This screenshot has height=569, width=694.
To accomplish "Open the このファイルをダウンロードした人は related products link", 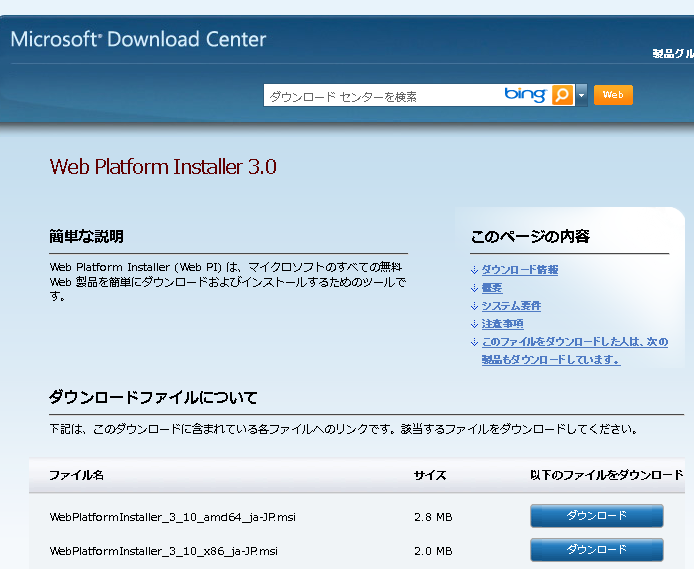I will (574, 342).
